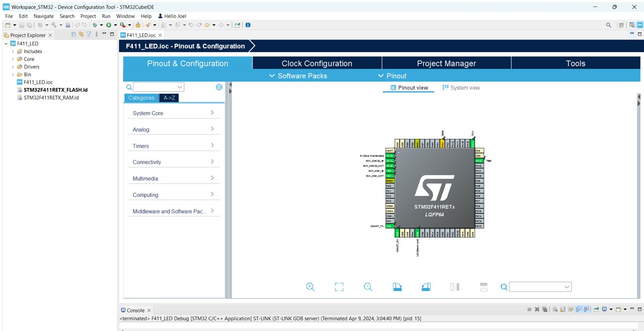The height and width of the screenshot is (331, 644).
Task: Switch to Pinout view
Action: coord(409,88)
